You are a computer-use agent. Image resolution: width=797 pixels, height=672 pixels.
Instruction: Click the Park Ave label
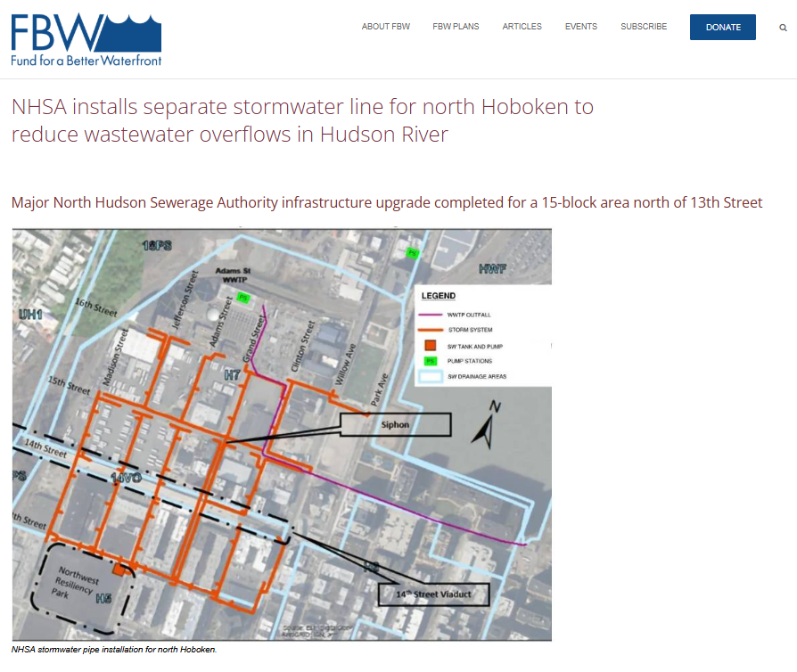click(x=379, y=390)
